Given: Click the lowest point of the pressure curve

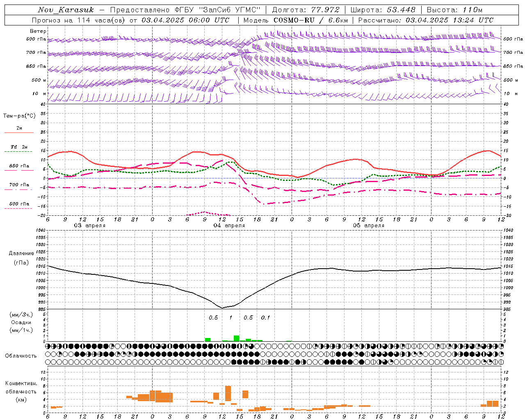Looking at the screenshot, I should pos(222,308).
